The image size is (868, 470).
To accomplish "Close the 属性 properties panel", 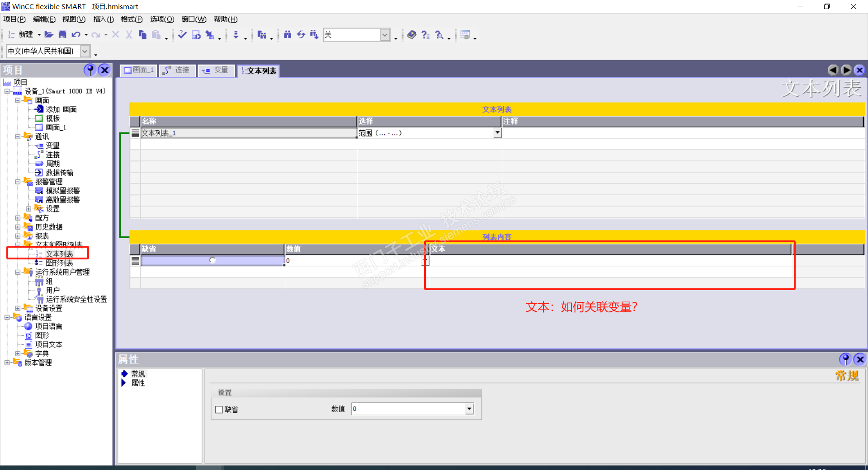I will point(860,359).
